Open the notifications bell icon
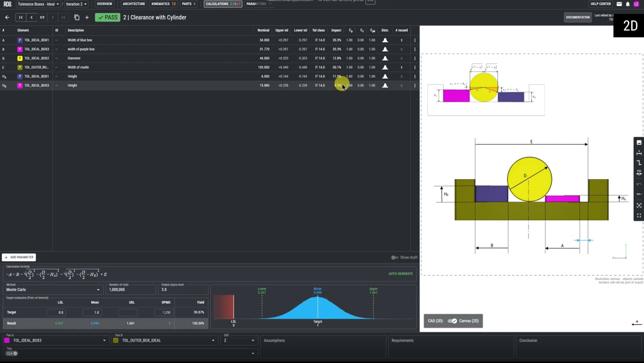Screen dimensions: 644x363 (x=628, y=4)
